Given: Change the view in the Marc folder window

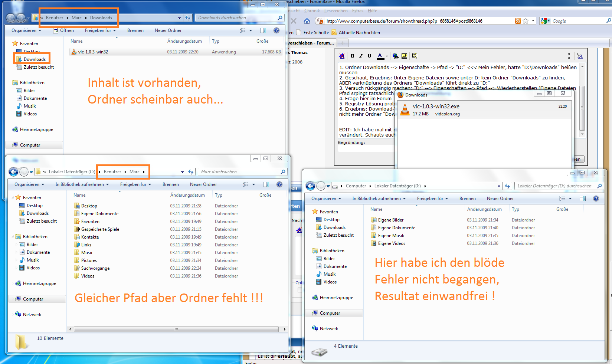Looking at the screenshot, I should pyautogui.click(x=246, y=184).
